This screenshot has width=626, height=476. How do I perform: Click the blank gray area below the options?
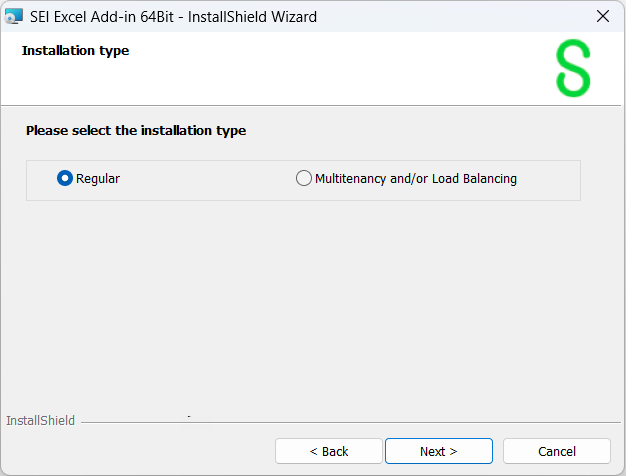(300, 300)
